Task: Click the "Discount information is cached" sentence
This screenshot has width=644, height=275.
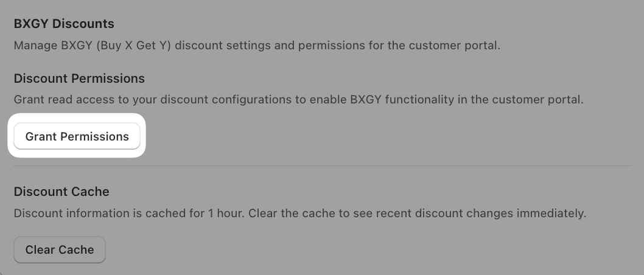Action: (130, 214)
